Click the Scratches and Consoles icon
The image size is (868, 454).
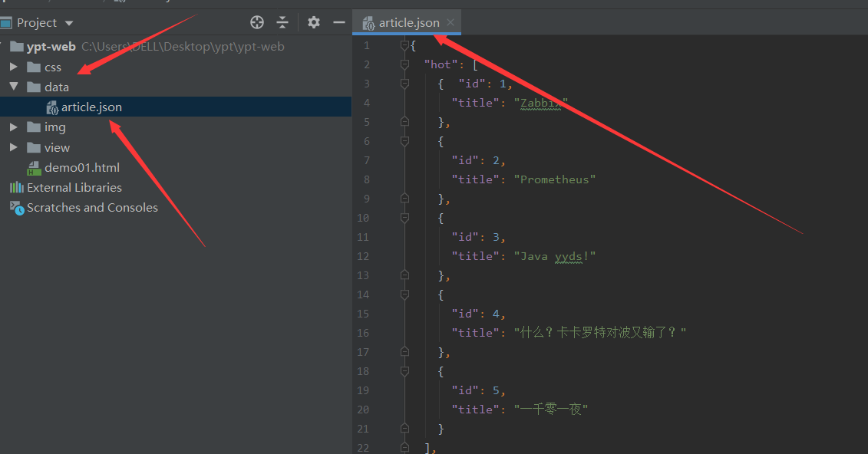(x=17, y=208)
